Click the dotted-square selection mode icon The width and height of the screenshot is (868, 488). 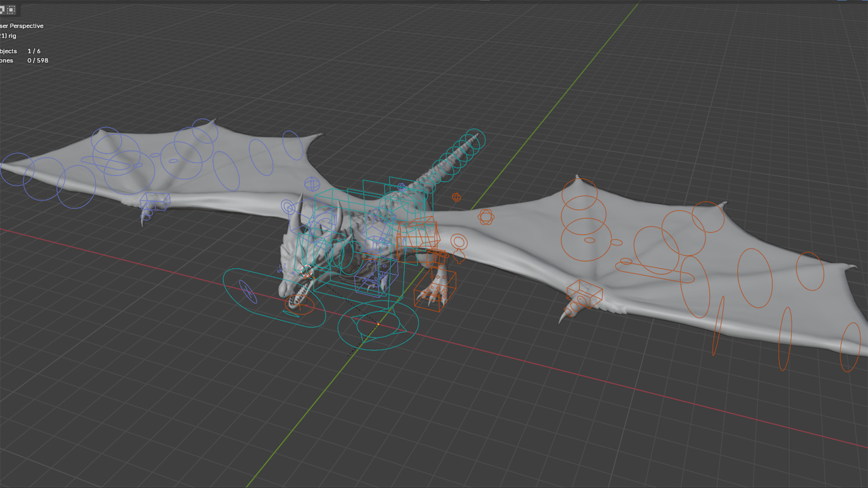(11, 9)
